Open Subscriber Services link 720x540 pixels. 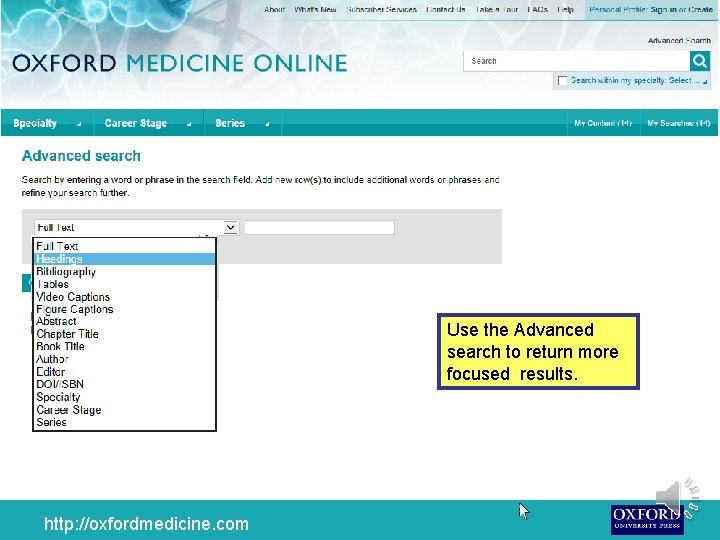click(381, 9)
